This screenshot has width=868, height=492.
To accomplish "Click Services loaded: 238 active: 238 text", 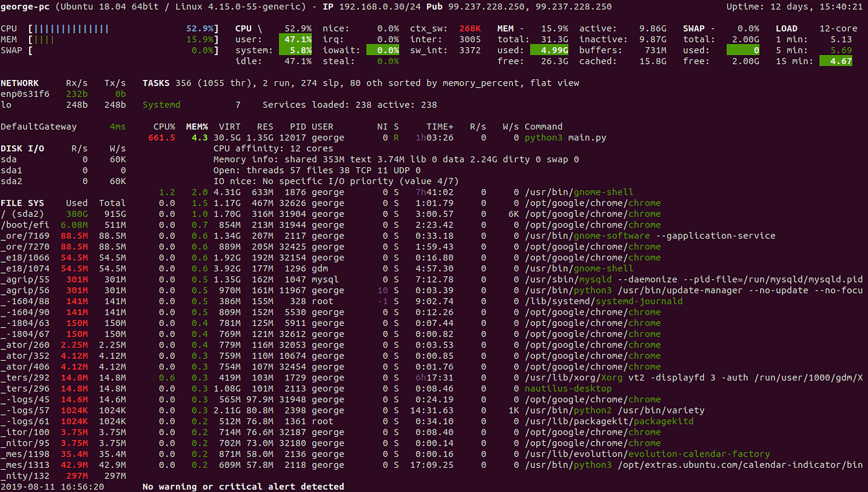I will coord(350,105).
